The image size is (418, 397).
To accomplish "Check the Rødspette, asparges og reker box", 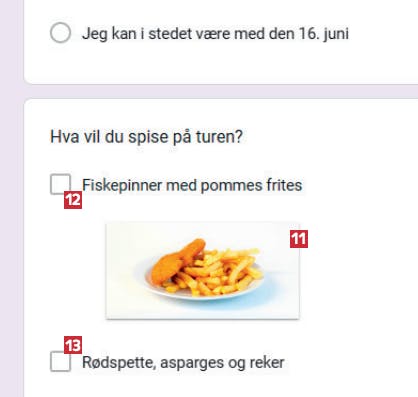I will tap(60, 361).
